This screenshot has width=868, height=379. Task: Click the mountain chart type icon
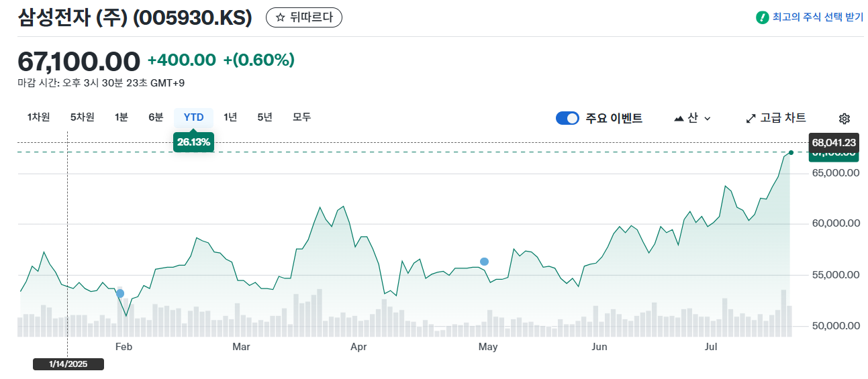tap(679, 118)
